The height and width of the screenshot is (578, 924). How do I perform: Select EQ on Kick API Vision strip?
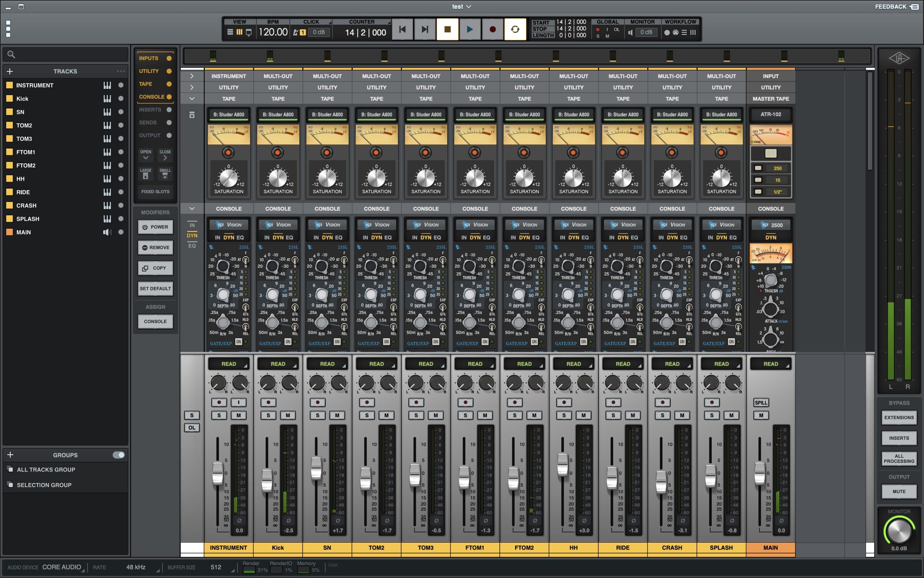pyautogui.click(x=289, y=237)
